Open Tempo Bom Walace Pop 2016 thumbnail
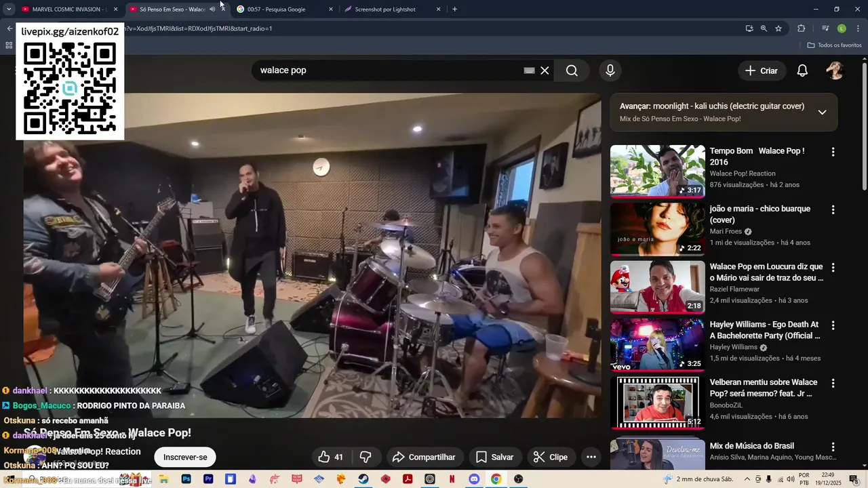868x488 pixels. (x=658, y=171)
